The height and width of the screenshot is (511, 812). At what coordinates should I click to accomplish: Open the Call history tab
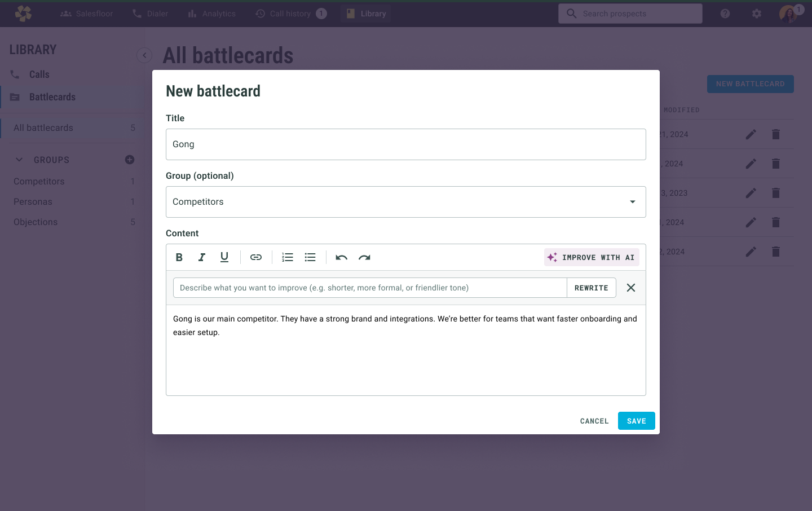(x=290, y=14)
